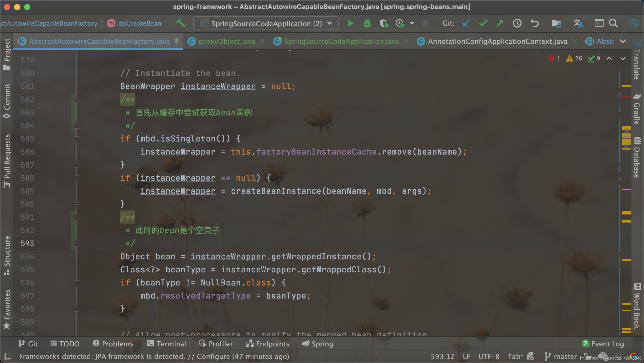
Task: Click the Search Everywhere magnifier icon
Action: tap(613, 23)
